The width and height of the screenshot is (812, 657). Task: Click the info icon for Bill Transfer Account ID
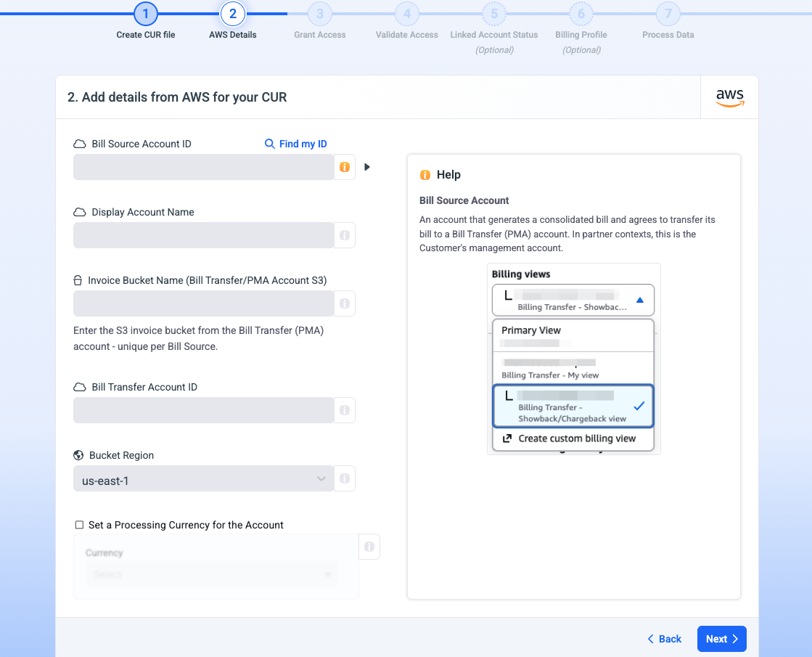(345, 410)
